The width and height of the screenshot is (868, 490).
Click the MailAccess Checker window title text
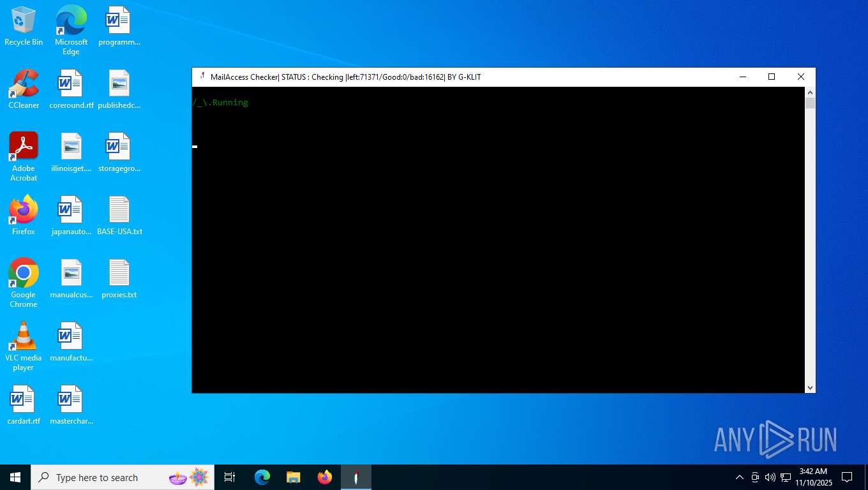[345, 77]
